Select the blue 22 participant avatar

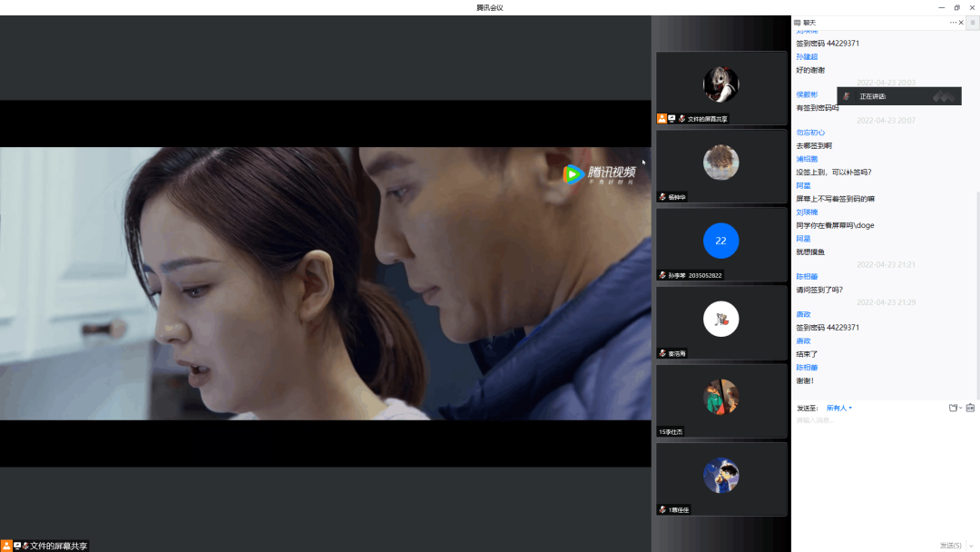click(x=720, y=240)
